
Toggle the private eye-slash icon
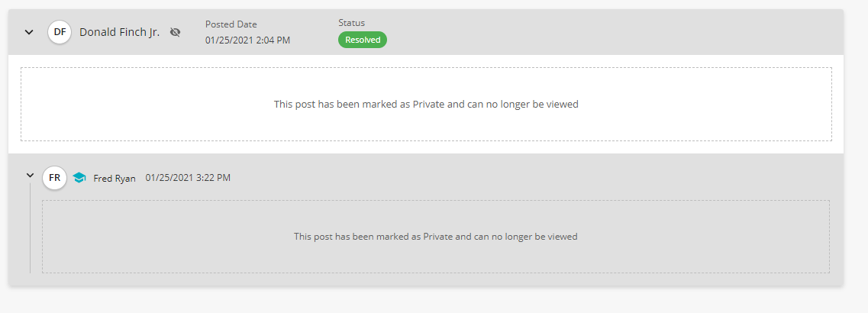[175, 32]
